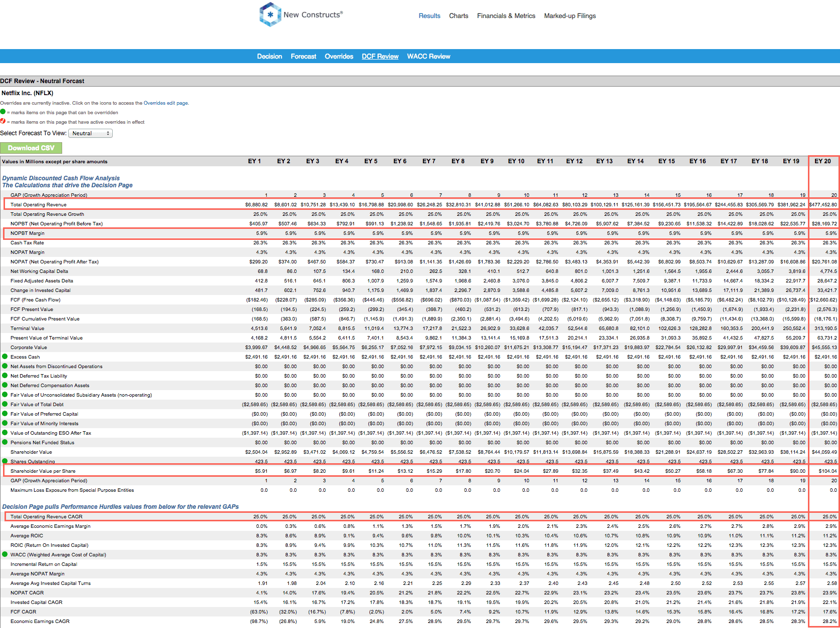Click the override icon for Net Deferred Compensation Assets
The image size is (840, 628).
[5, 385]
